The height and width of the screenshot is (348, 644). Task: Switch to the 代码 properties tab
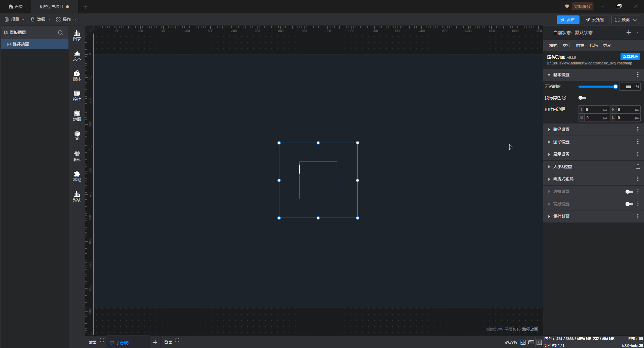click(x=593, y=46)
